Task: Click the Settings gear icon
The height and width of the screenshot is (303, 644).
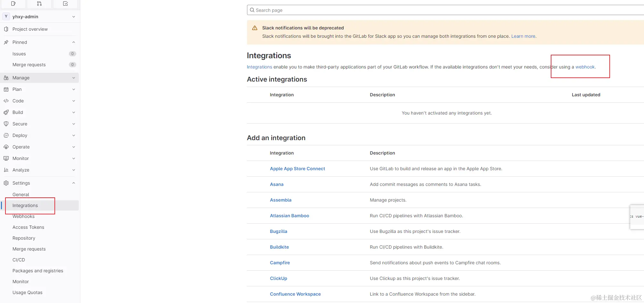Action: [x=6, y=183]
